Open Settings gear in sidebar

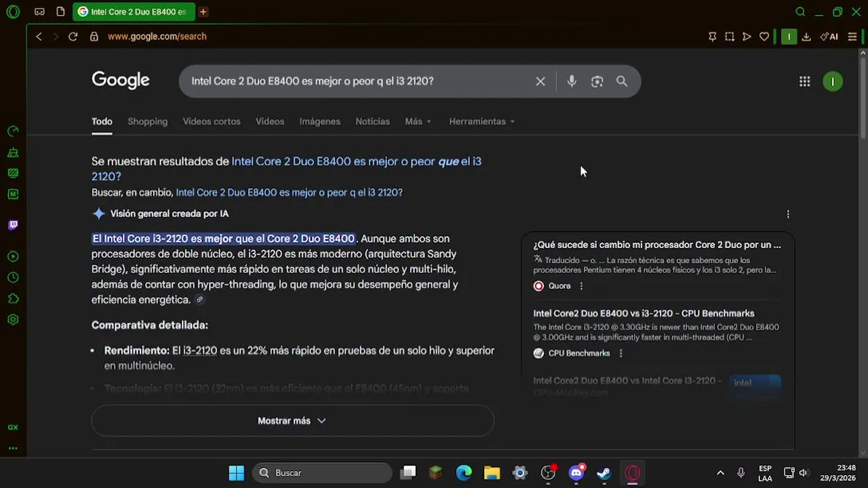tap(13, 319)
